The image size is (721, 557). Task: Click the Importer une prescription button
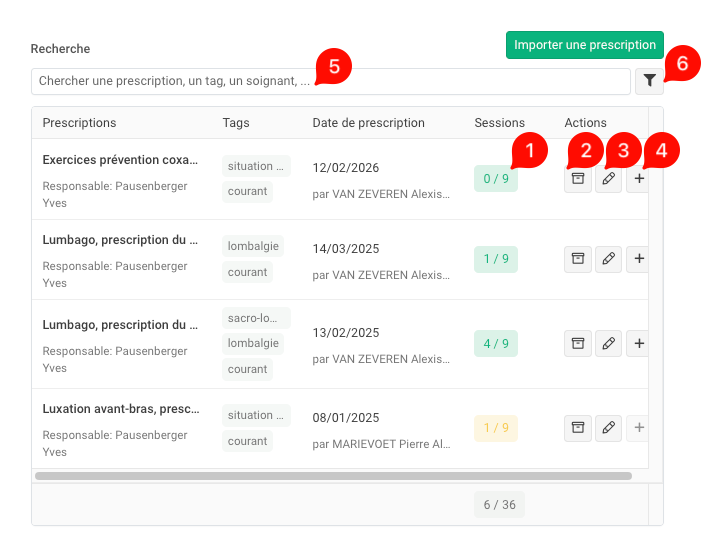click(584, 45)
